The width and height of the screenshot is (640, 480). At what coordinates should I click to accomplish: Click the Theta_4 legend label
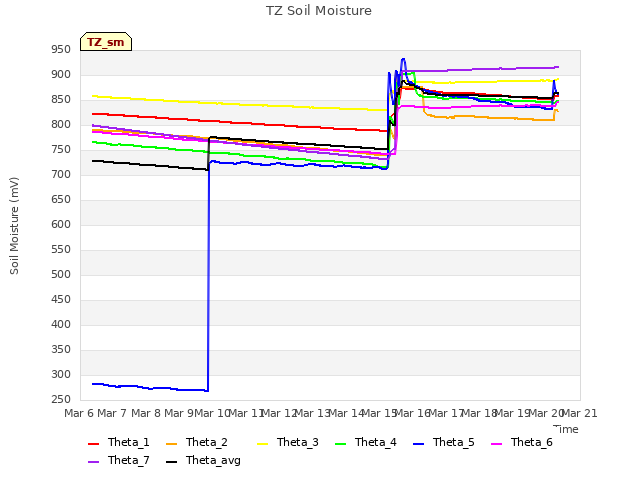tap(376, 442)
